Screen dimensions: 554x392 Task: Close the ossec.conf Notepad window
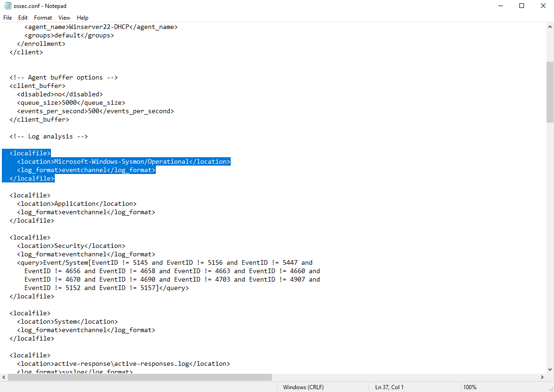pyautogui.click(x=543, y=6)
